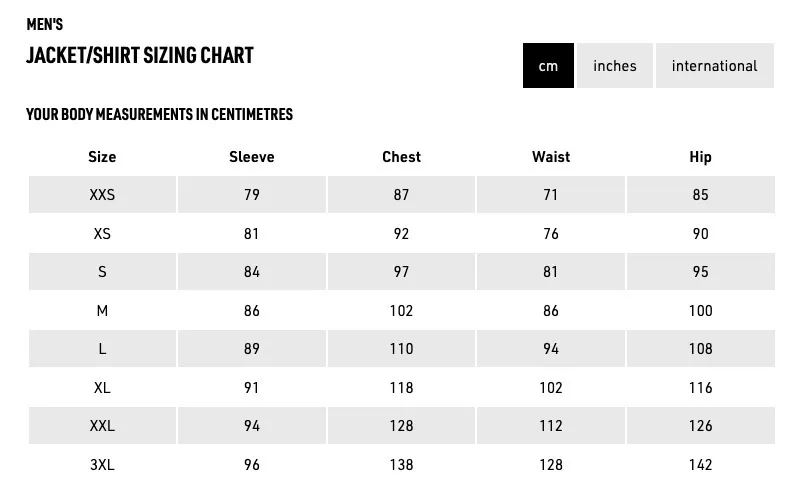Screen dimensions: 805x502
Task: Click the Chest column header
Action: (401, 157)
